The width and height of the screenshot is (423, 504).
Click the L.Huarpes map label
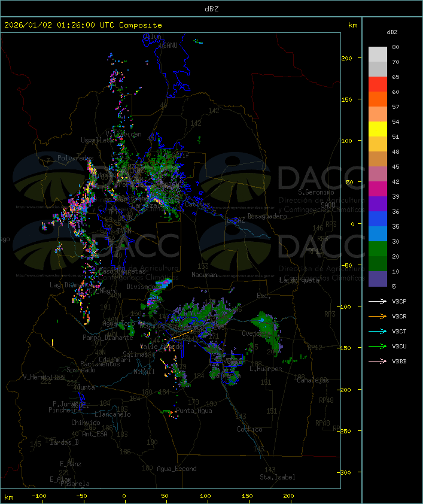click(x=266, y=369)
